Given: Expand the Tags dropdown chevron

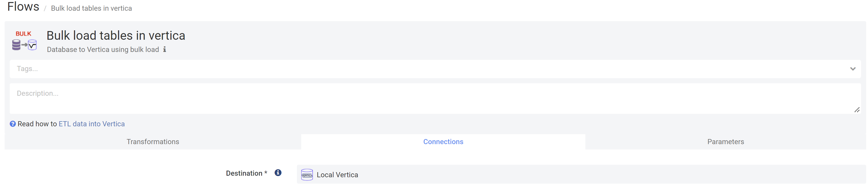Looking at the screenshot, I should pos(852,69).
